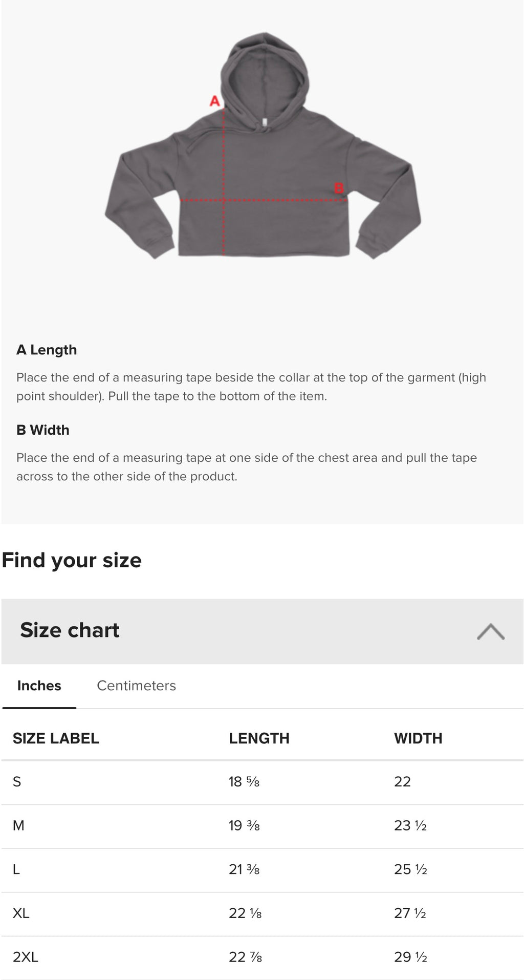Click the 2XL width value 29 ½
This screenshot has width=524, height=980.
(410, 957)
